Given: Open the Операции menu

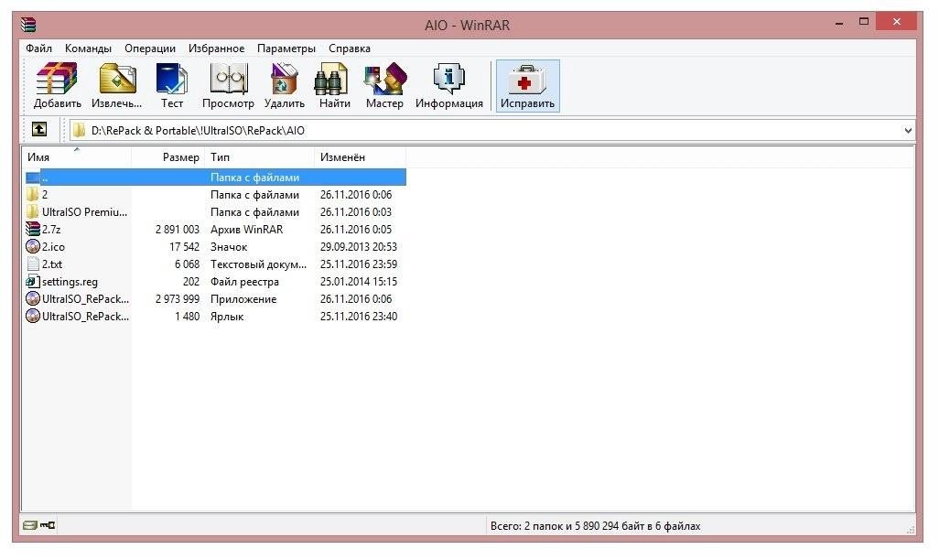Looking at the screenshot, I should tap(150, 48).
